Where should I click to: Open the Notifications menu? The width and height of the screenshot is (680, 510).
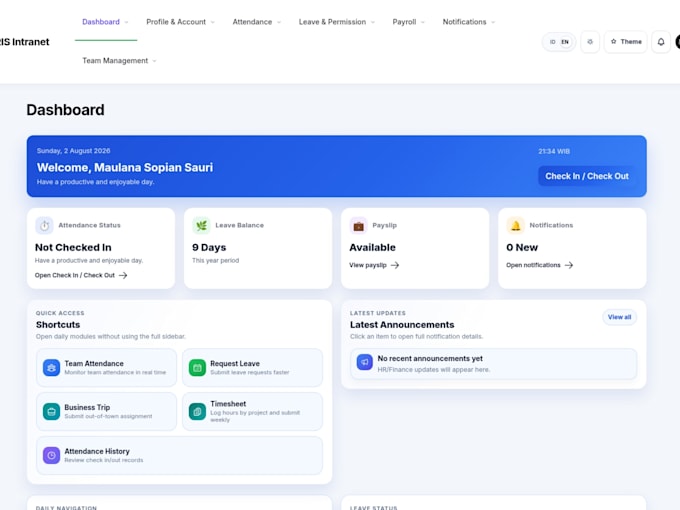coord(464,22)
